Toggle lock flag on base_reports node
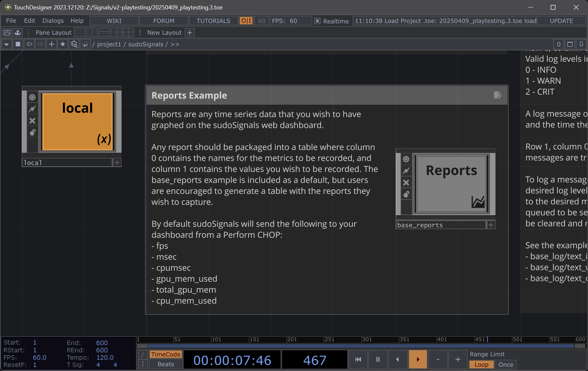This screenshot has width=588, height=371. [406, 194]
